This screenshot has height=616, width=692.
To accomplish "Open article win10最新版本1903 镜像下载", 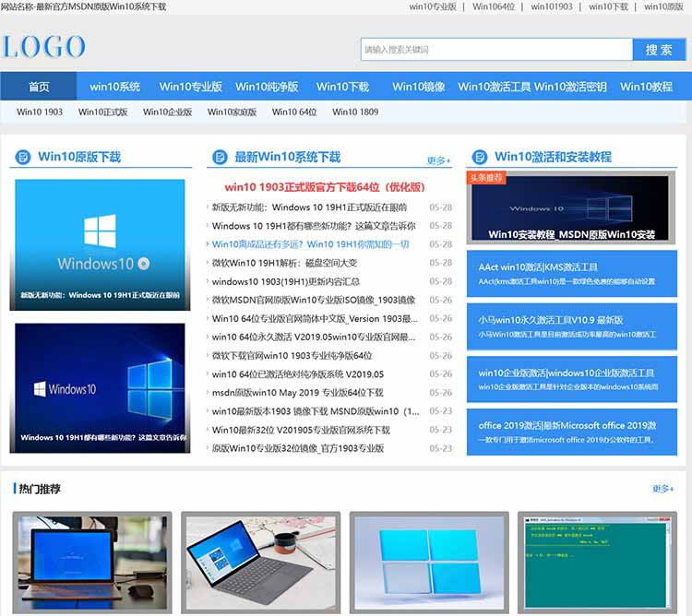I will [316, 411].
